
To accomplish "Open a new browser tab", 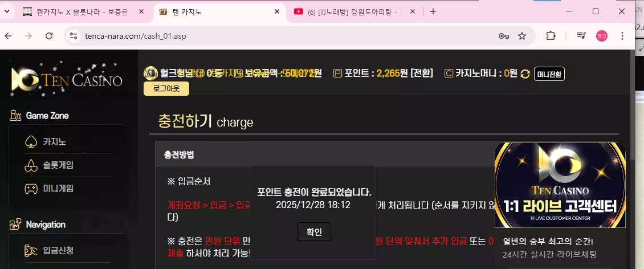I will coord(433,11).
